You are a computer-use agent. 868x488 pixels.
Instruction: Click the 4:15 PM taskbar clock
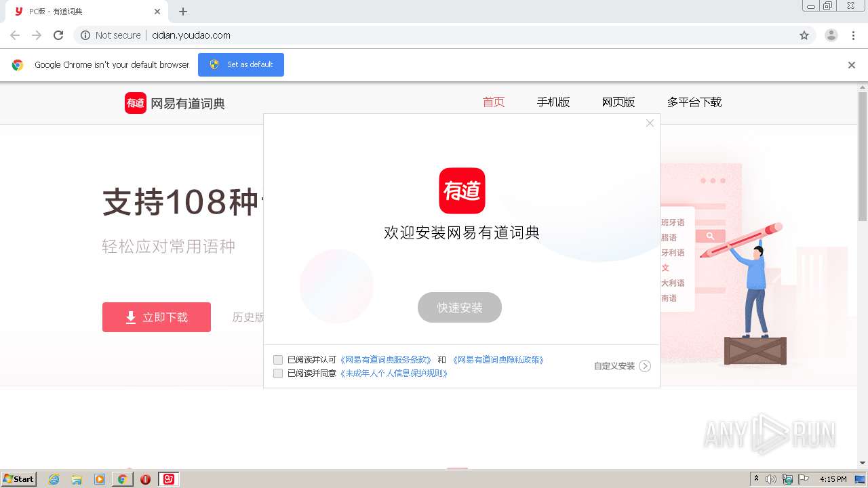(x=833, y=479)
